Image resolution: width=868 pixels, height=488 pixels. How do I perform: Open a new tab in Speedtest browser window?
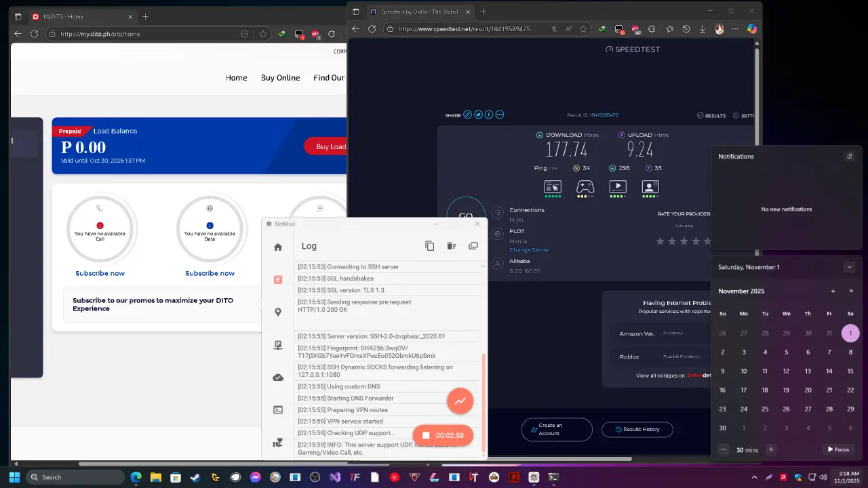click(x=484, y=12)
